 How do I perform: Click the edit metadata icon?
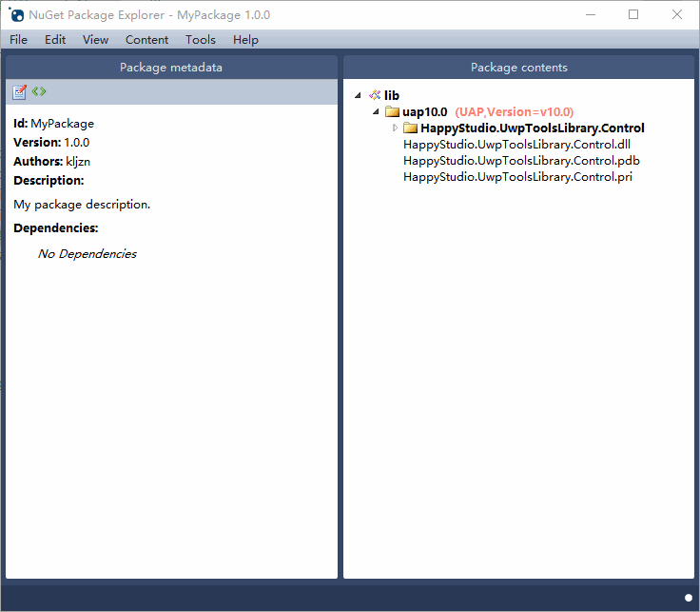[x=19, y=91]
